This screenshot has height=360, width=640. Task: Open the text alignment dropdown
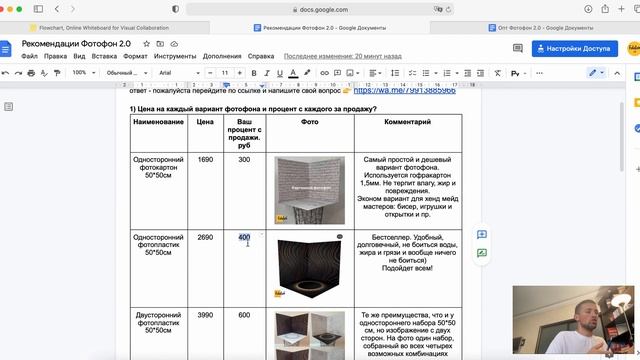[375, 73]
